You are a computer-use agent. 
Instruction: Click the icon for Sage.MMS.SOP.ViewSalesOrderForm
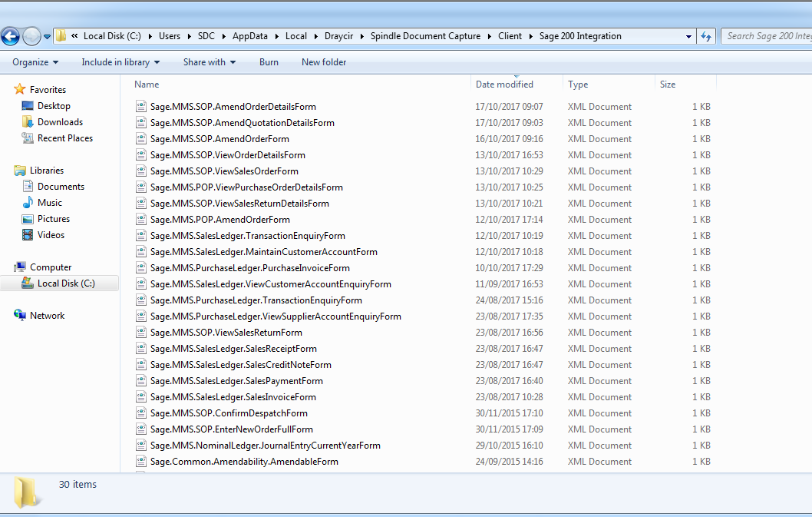click(141, 171)
